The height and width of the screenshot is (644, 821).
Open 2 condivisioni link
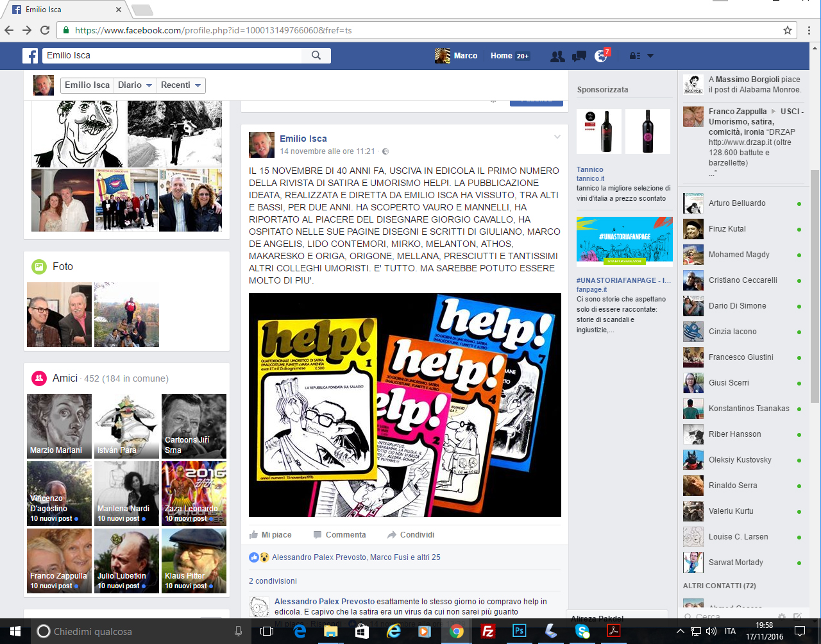[x=273, y=581]
